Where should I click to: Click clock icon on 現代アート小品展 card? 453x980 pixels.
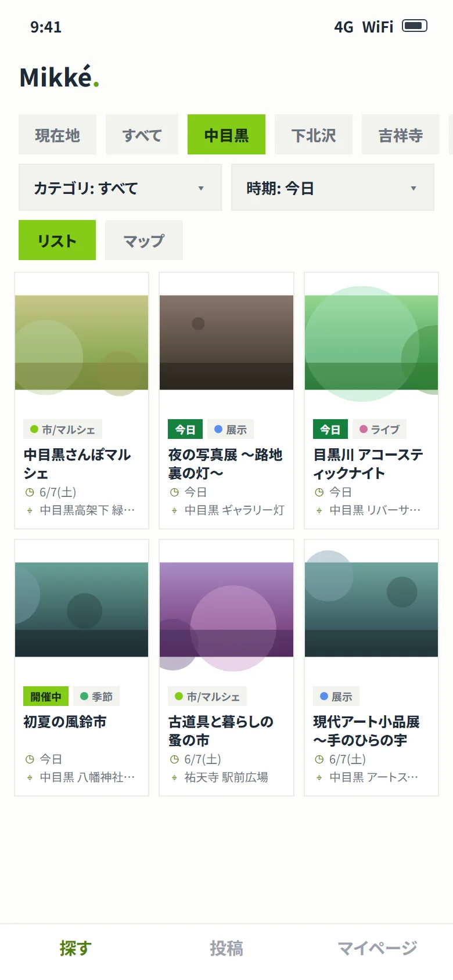coord(319,759)
